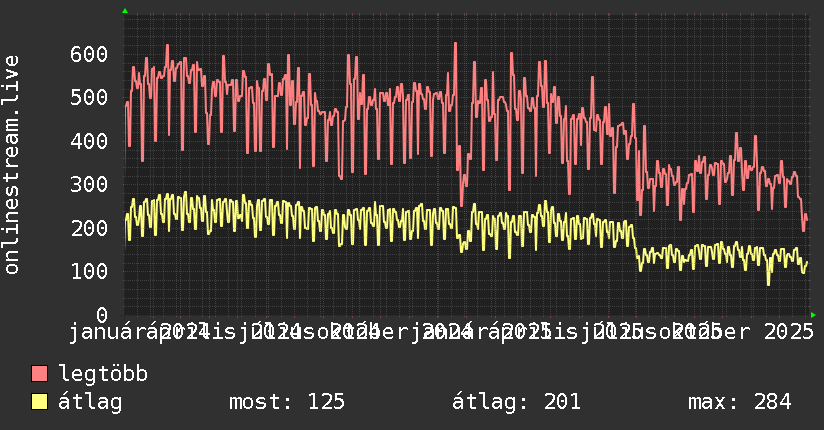Click the y-axis label 600
The image size is (824, 430).
(x=89, y=54)
